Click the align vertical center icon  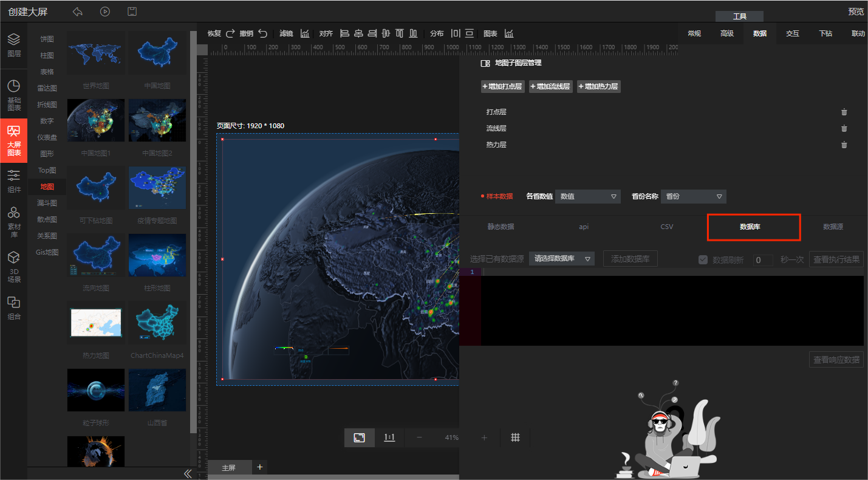[386, 33]
